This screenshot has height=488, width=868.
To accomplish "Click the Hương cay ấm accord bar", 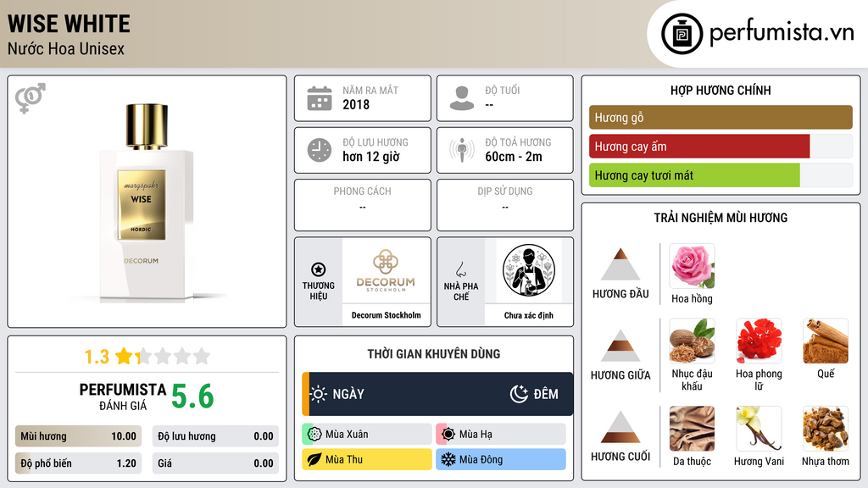I will (x=721, y=146).
